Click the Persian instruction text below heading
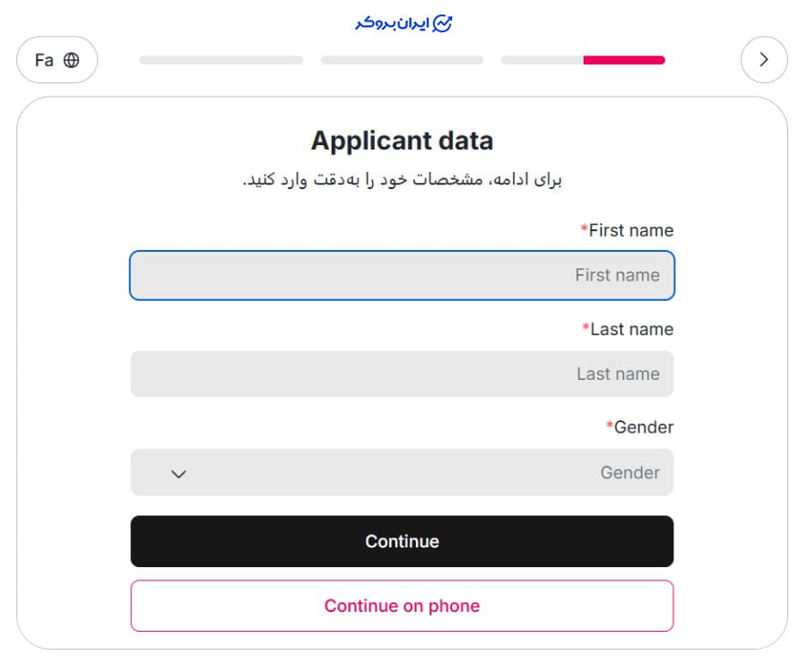 402,180
